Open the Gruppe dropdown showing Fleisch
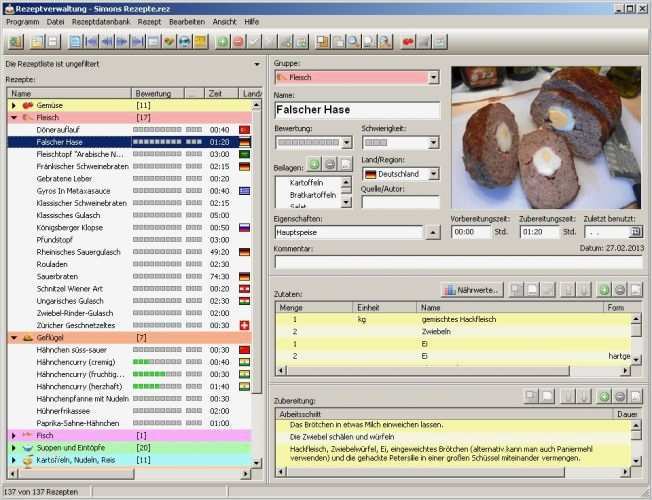 point(433,77)
